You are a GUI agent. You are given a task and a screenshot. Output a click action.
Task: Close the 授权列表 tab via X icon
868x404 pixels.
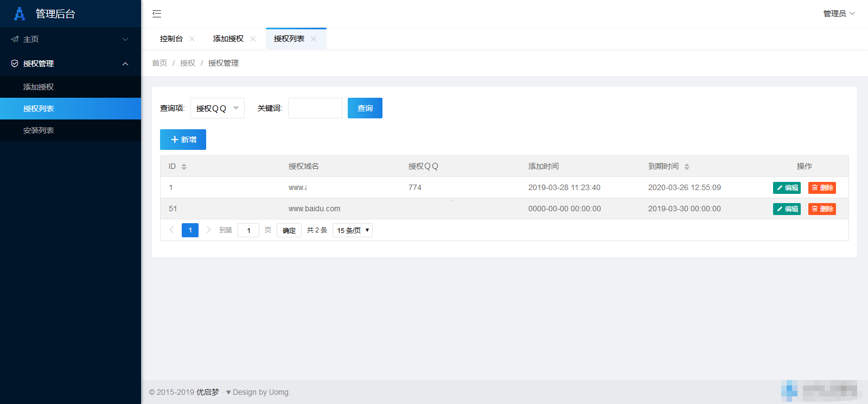(x=314, y=39)
